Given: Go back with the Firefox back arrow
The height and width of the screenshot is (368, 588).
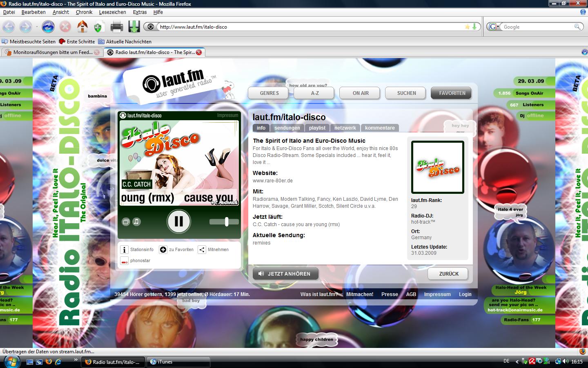Looking at the screenshot, I should tap(9, 27).
